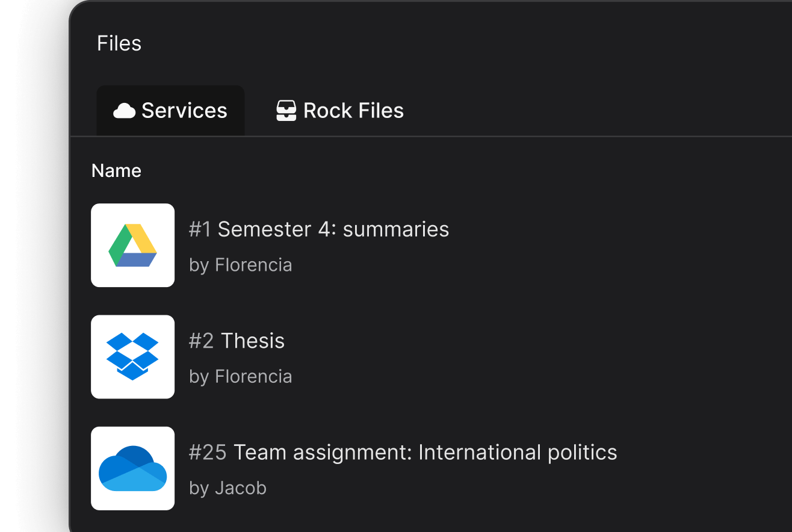Click Florencia under Semester 4 summaries
This screenshot has width=792, height=532.
coord(240,265)
